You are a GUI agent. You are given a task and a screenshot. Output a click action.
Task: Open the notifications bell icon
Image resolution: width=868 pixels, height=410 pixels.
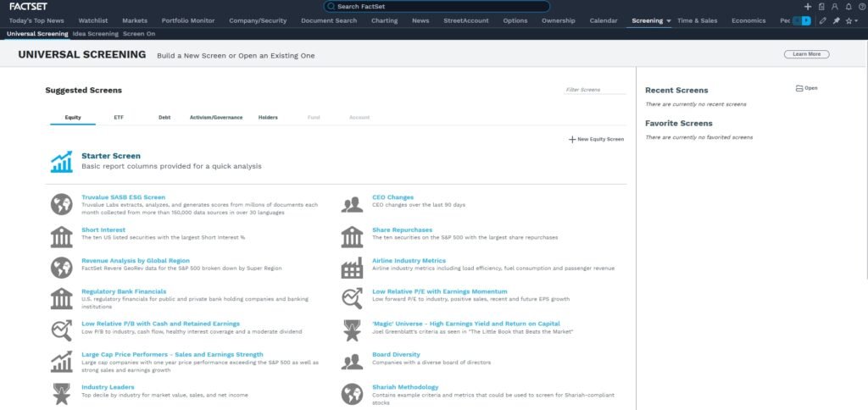coord(849,6)
